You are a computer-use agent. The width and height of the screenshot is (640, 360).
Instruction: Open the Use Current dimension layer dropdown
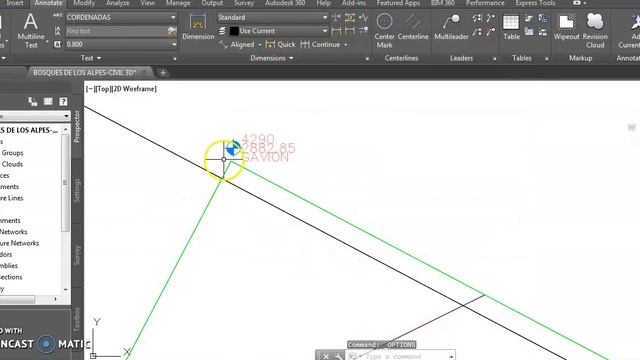click(325, 31)
